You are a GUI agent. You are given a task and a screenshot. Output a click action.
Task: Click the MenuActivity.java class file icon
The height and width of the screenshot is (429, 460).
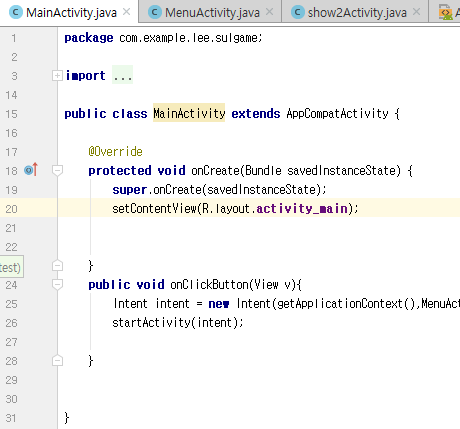pos(154,12)
